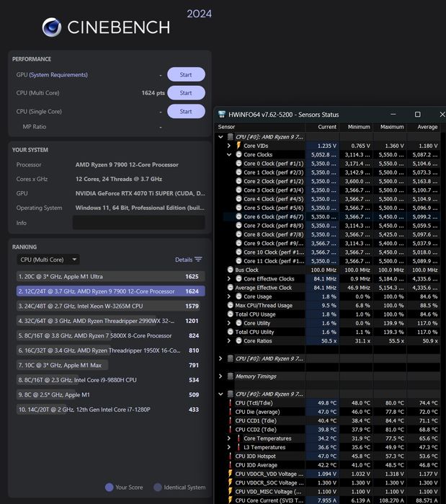Click the Cinebench logo sphere icon
Viewport: 446px width, 504px height.
pos(52,27)
